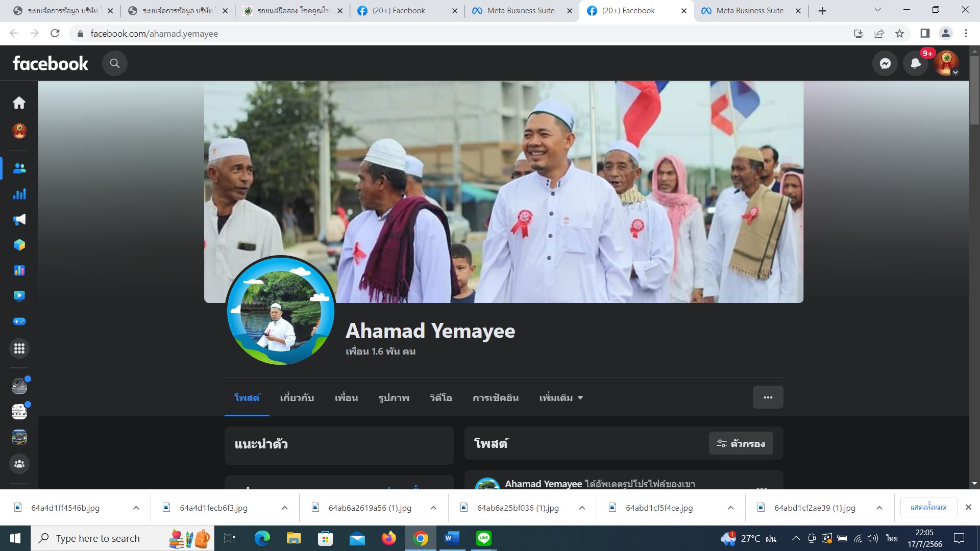Bookmark this page with star icon
Viewport: 980px width, 551px height.
(x=899, y=34)
